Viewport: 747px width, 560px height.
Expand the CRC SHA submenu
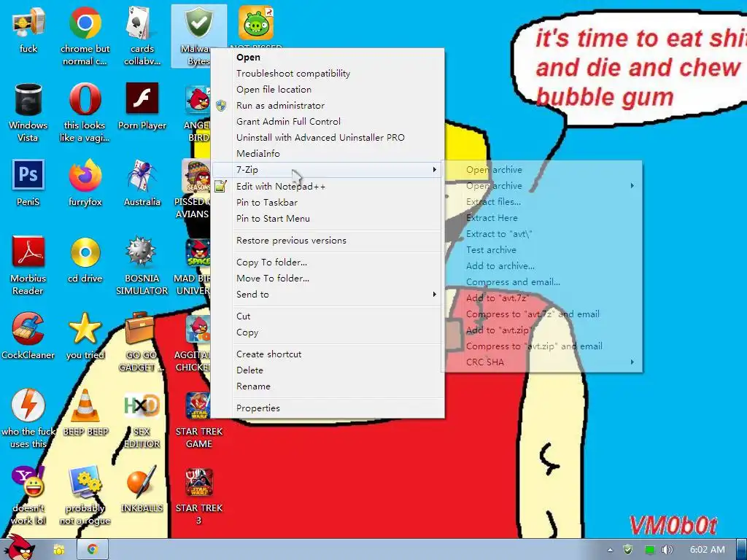tap(543, 362)
